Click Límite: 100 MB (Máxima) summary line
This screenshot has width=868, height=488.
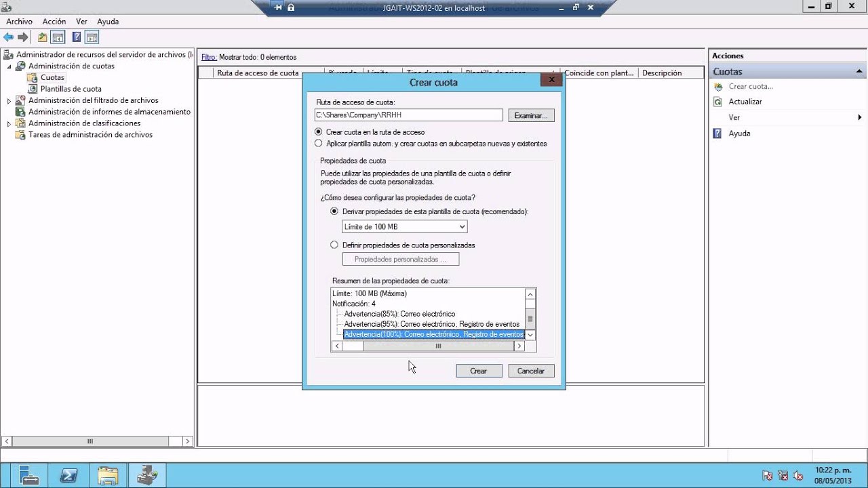(370, 293)
